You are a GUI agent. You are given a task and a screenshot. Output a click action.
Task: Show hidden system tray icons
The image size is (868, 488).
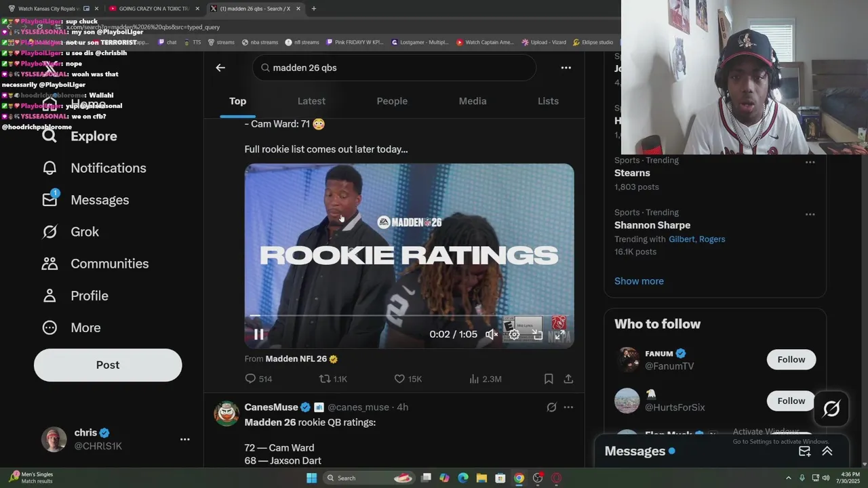(x=789, y=478)
